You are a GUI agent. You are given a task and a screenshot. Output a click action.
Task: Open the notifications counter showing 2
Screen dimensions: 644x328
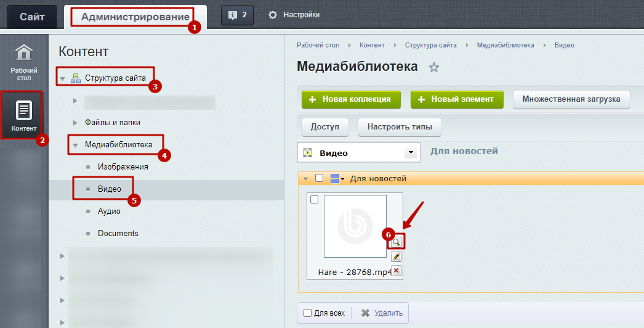[237, 15]
